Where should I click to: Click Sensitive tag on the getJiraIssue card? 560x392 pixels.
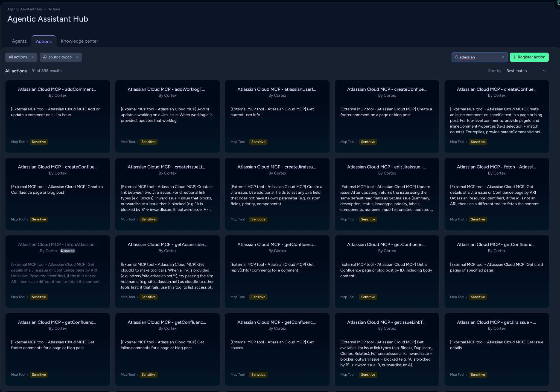tap(478, 375)
